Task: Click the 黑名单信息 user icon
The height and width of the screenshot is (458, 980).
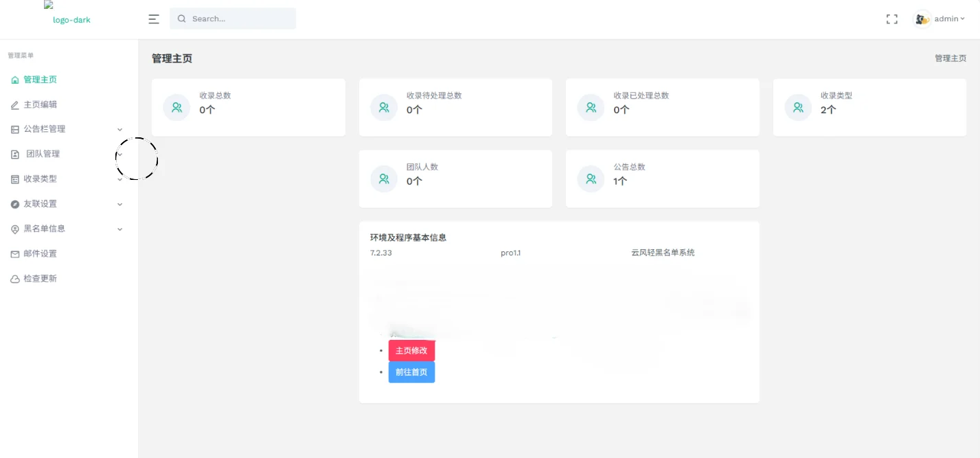Action: [x=15, y=229]
